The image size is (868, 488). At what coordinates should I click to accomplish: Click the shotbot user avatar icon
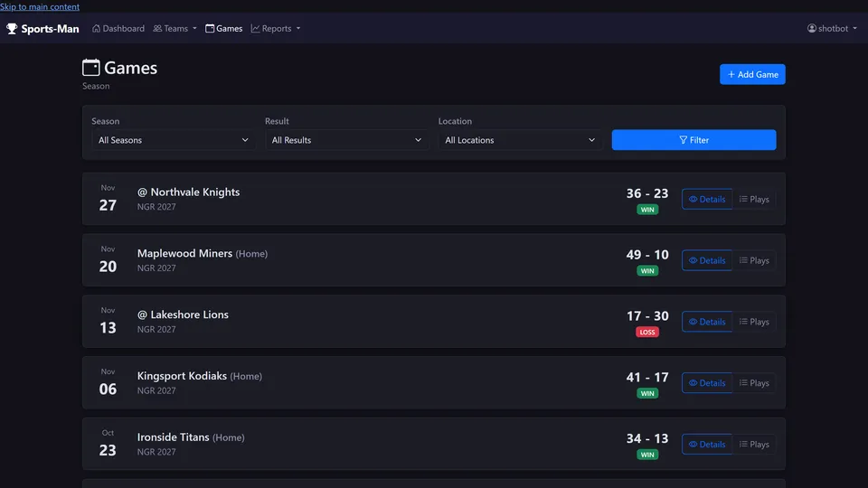(812, 28)
